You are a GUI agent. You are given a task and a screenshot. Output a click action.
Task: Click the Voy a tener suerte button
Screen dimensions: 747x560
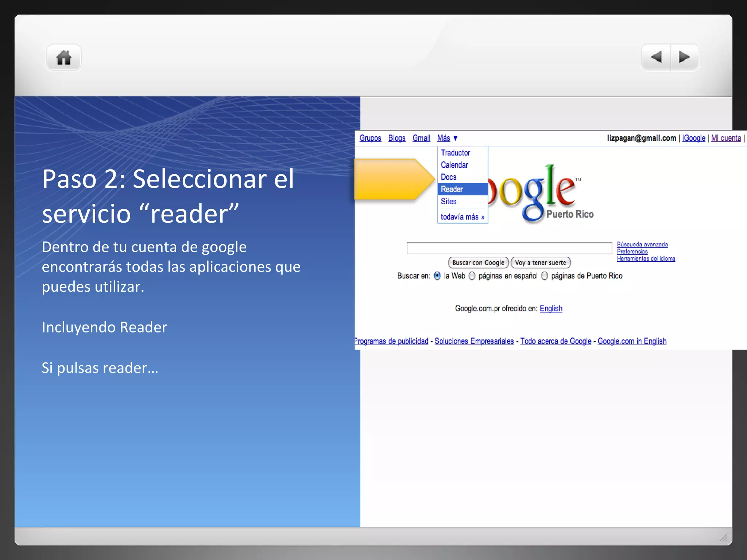(x=541, y=262)
